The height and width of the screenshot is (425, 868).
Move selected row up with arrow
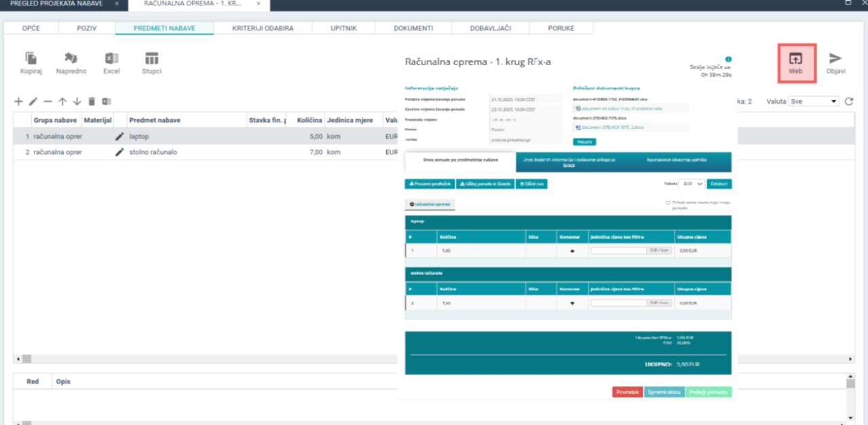coord(62,101)
